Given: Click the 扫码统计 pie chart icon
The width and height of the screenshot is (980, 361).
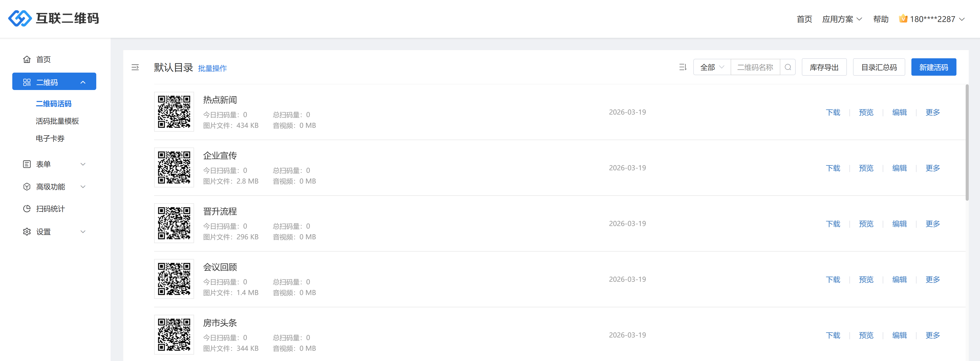Looking at the screenshot, I should [x=27, y=209].
